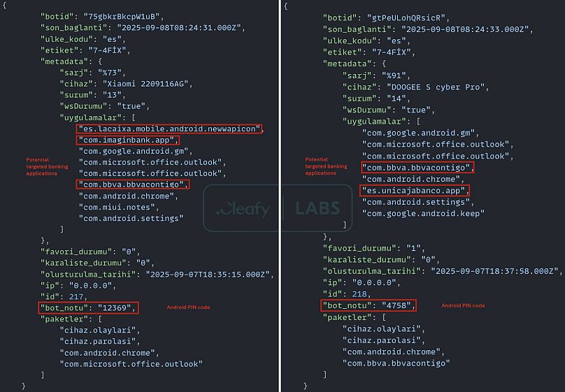Click the right paketler array bracket

coord(384,317)
